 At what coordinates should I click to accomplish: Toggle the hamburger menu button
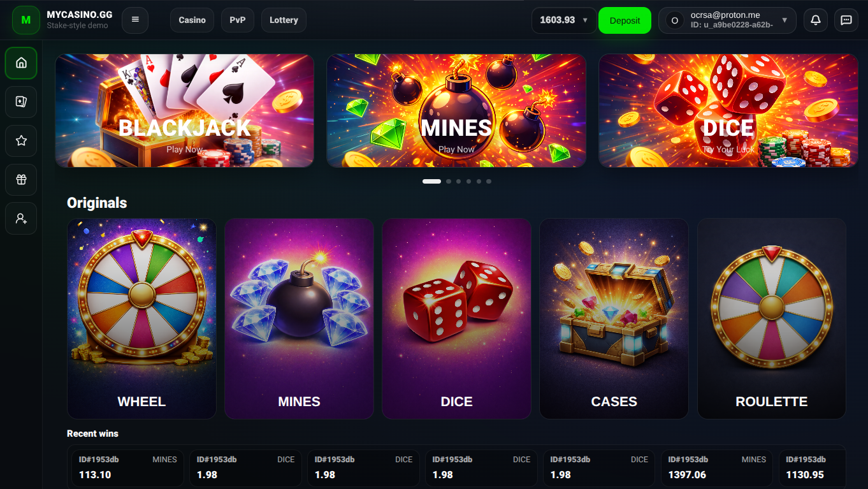point(135,20)
